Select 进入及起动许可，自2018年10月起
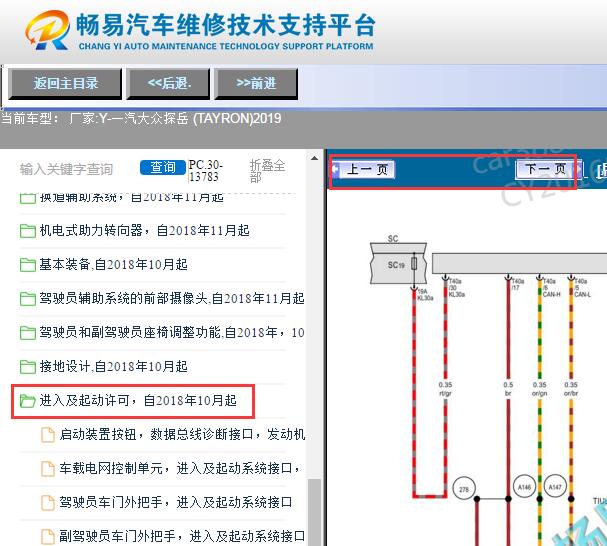607x546 pixels. coord(138,400)
